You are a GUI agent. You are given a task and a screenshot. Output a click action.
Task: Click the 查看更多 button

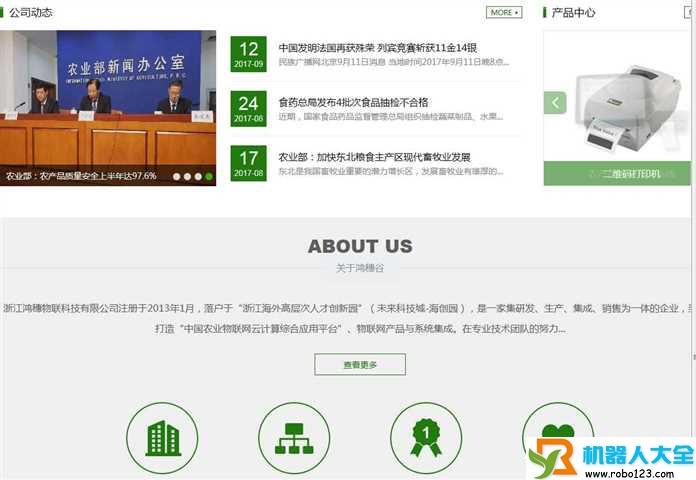coord(360,365)
